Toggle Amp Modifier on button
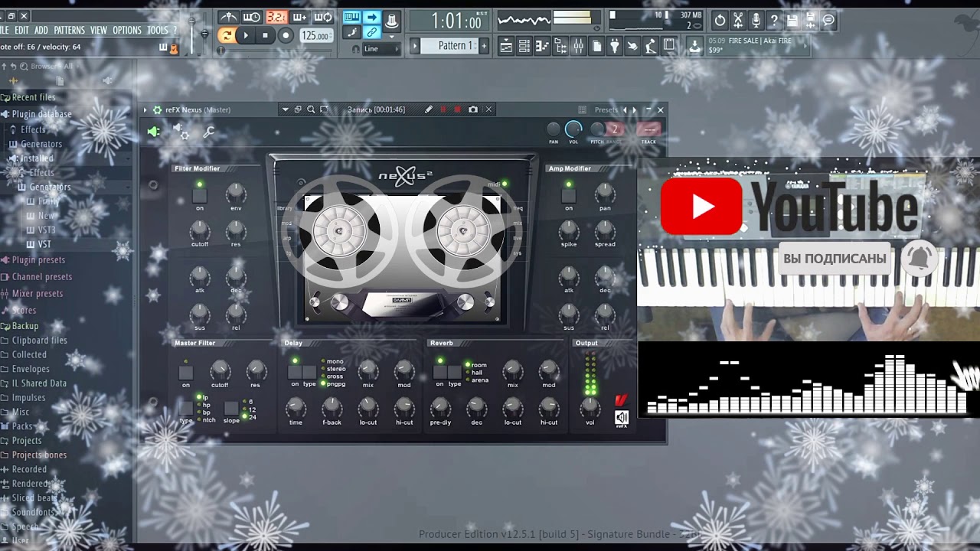This screenshot has width=980, height=551. tap(569, 195)
